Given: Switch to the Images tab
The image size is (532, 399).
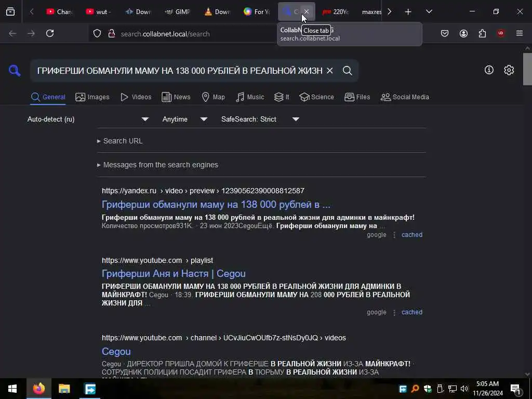Looking at the screenshot, I should (x=92, y=97).
